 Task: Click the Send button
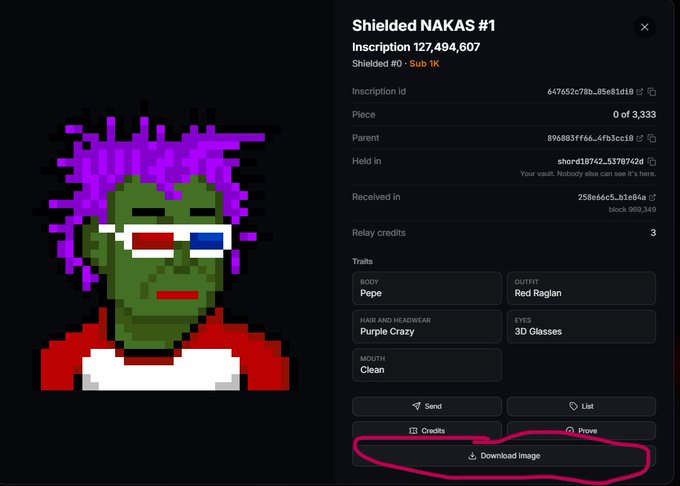tap(427, 406)
